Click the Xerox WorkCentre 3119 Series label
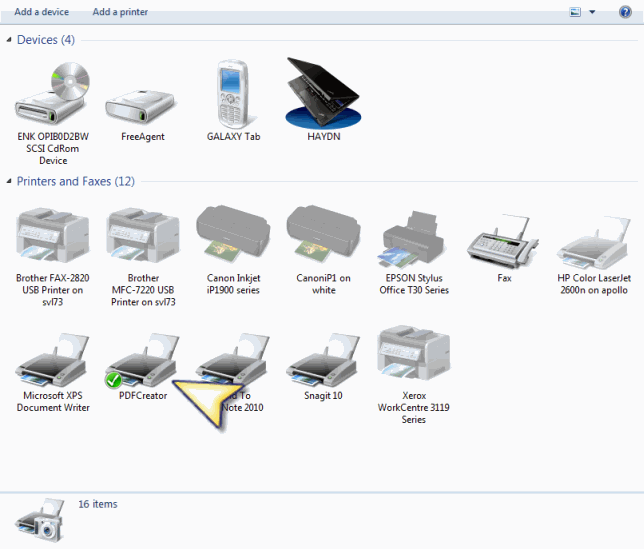The height and width of the screenshot is (549, 644). pyautogui.click(x=414, y=407)
